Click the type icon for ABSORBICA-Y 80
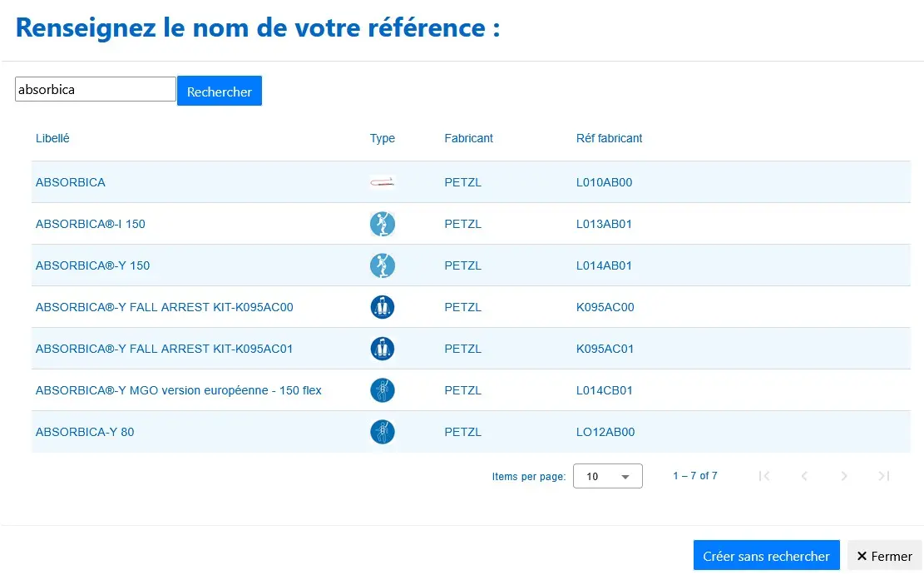 382,432
